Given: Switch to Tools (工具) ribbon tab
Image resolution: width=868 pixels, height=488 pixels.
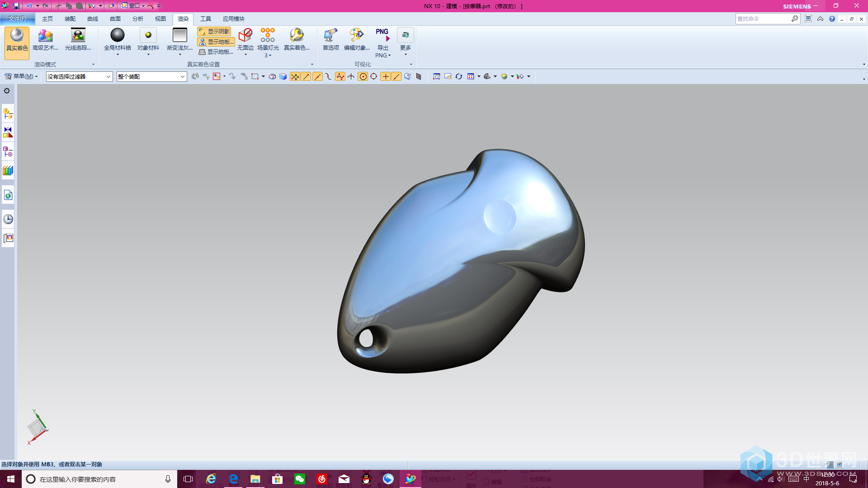Looking at the screenshot, I should pos(206,19).
